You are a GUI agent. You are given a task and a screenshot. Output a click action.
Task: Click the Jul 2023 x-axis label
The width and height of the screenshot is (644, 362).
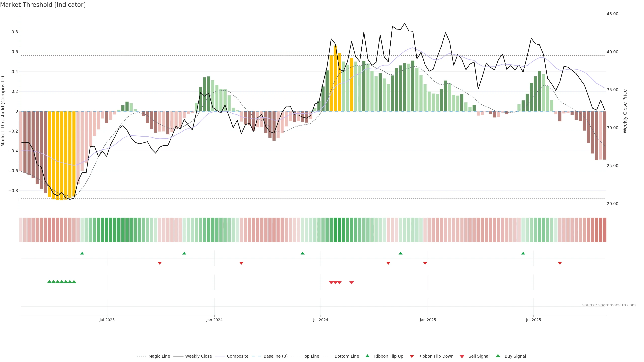(107, 320)
